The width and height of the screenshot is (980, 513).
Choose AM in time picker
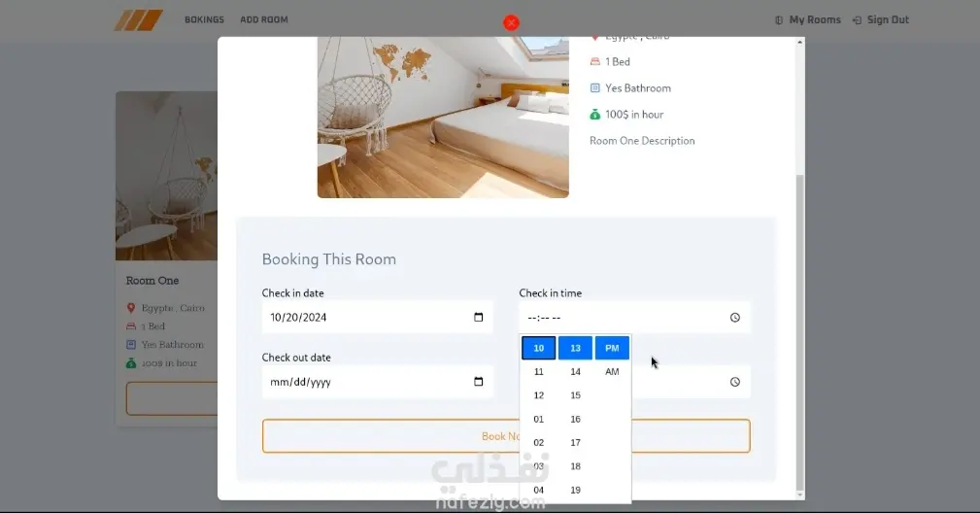tap(612, 372)
